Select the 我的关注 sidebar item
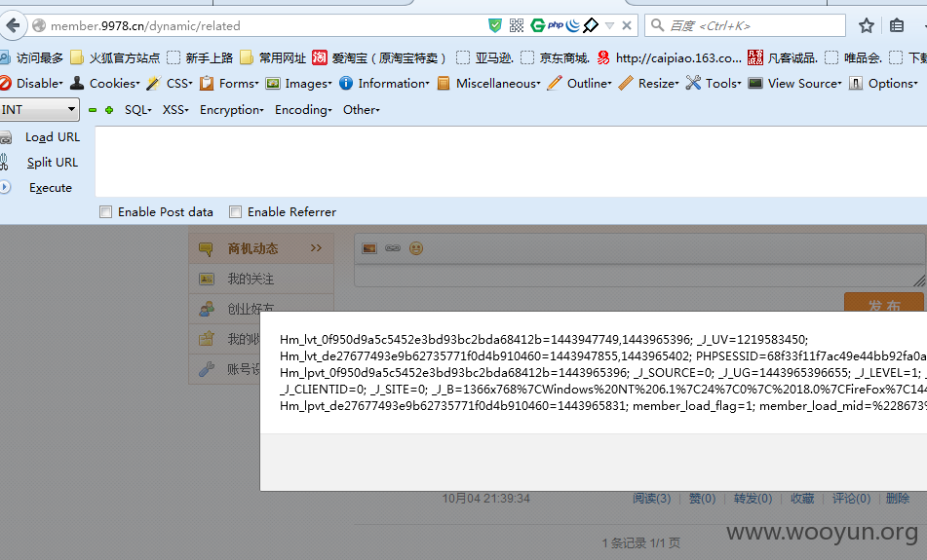This screenshot has height=560, width=927. click(261, 279)
